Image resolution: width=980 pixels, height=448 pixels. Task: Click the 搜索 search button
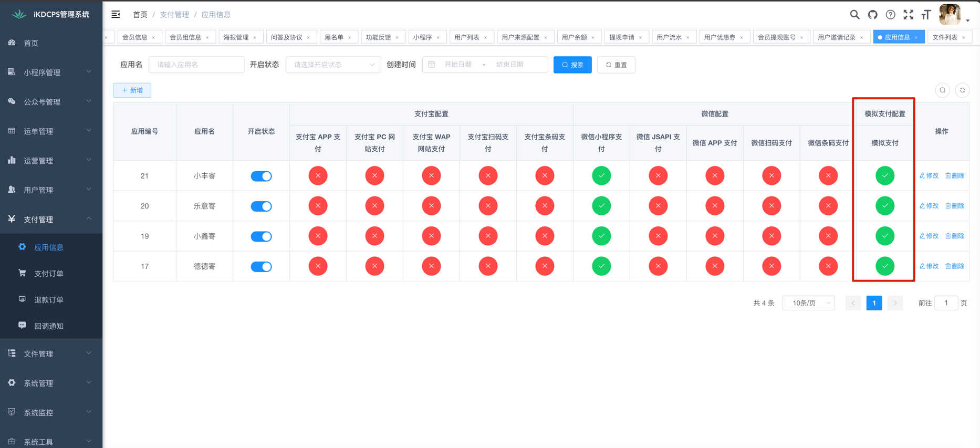572,65
